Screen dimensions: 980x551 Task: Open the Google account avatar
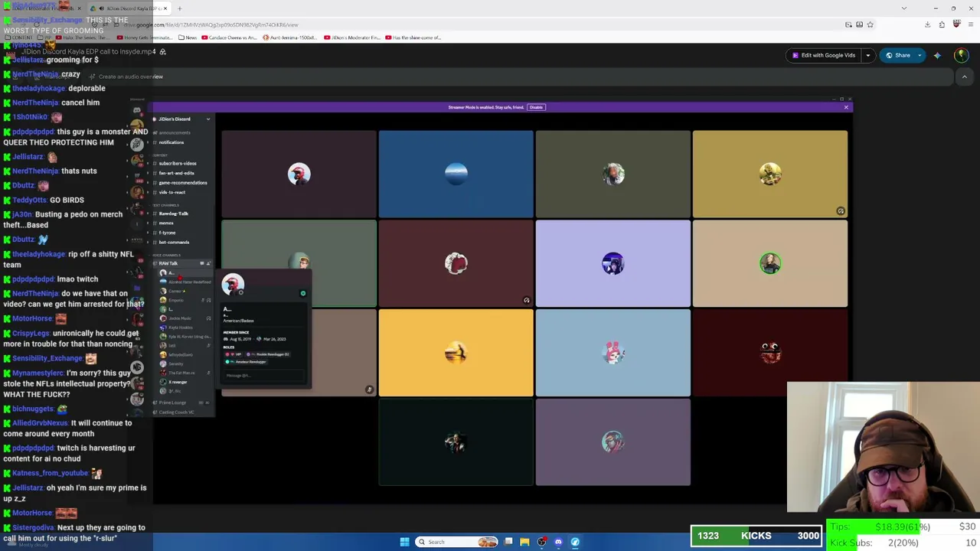pyautogui.click(x=961, y=55)
